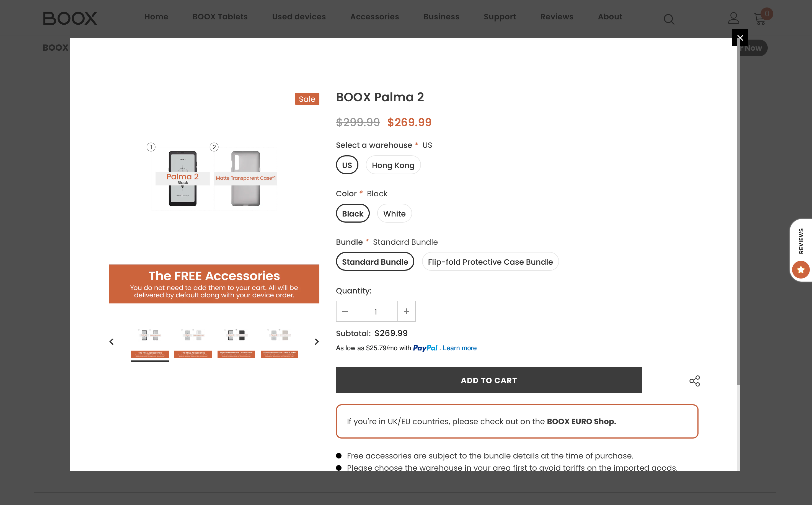Click the share icon beside Add to Cart
Viewport: 812px width, 505px height.
pos(694,381)
